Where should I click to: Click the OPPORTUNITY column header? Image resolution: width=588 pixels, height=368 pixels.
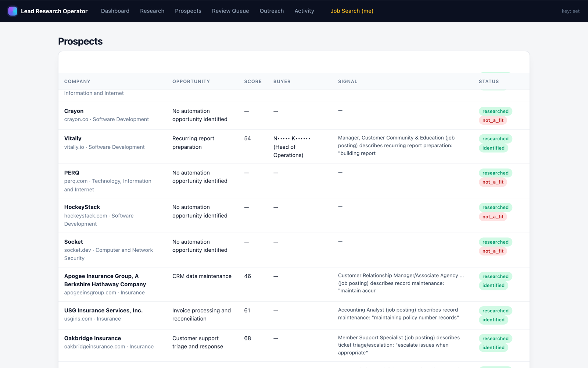(191, 81)
